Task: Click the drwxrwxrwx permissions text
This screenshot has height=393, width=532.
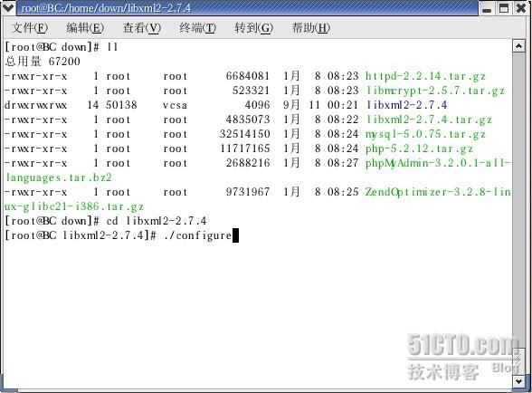Action: tap(35, 105)
